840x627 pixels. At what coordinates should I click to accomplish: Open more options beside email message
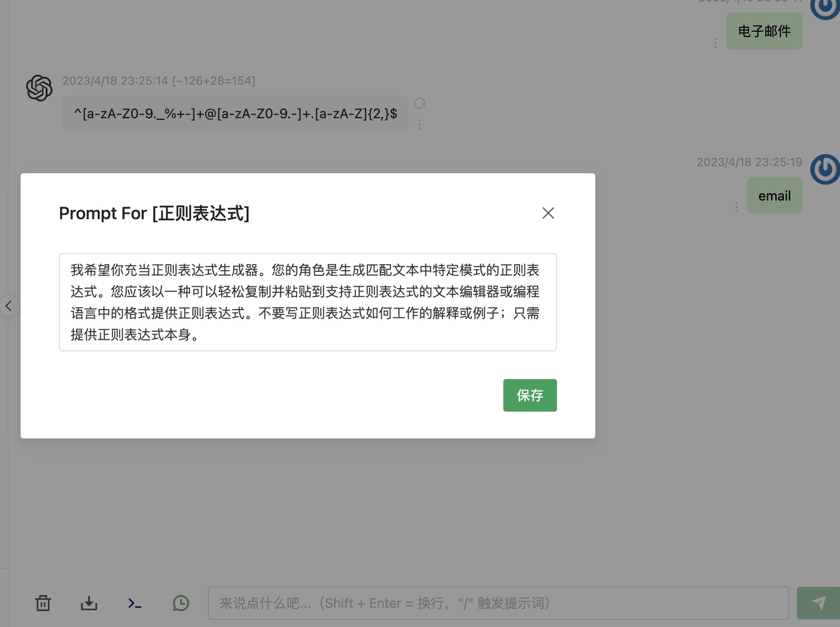(737, 207)
